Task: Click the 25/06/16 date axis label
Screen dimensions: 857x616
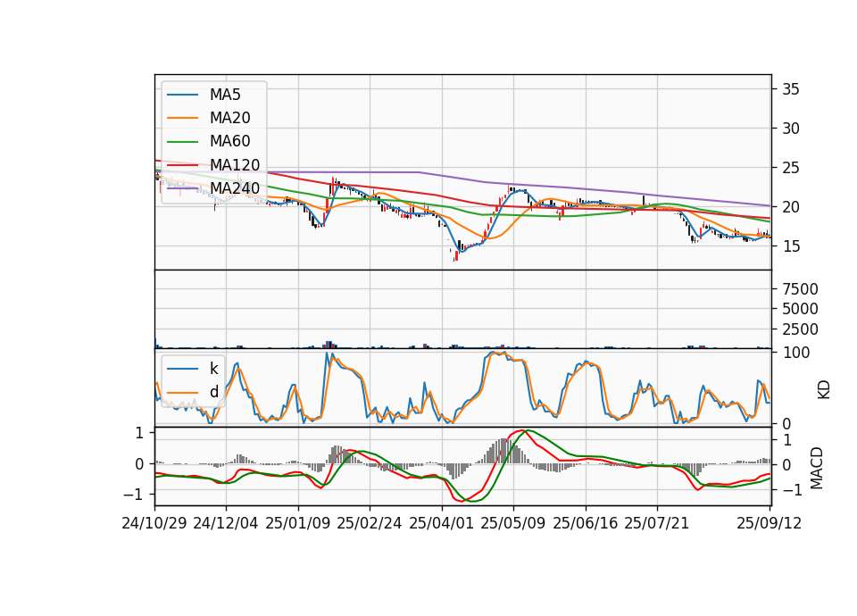Action: click(586, 523)
